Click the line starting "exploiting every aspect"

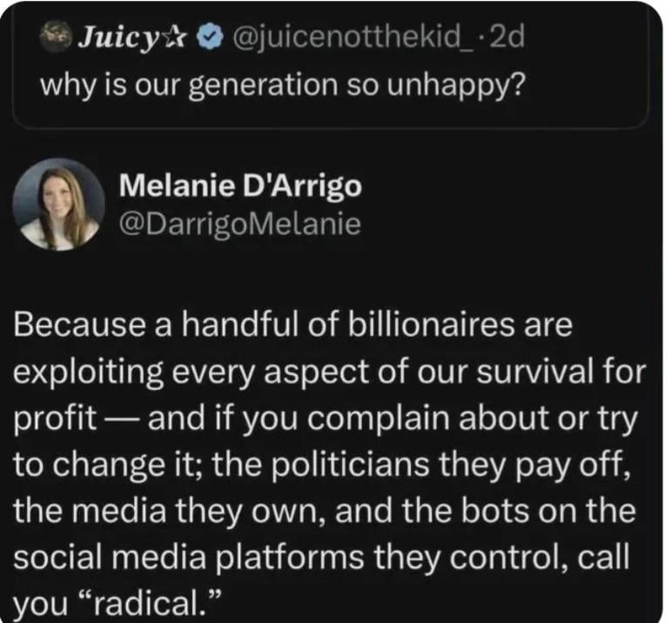(x=331, y=372)
